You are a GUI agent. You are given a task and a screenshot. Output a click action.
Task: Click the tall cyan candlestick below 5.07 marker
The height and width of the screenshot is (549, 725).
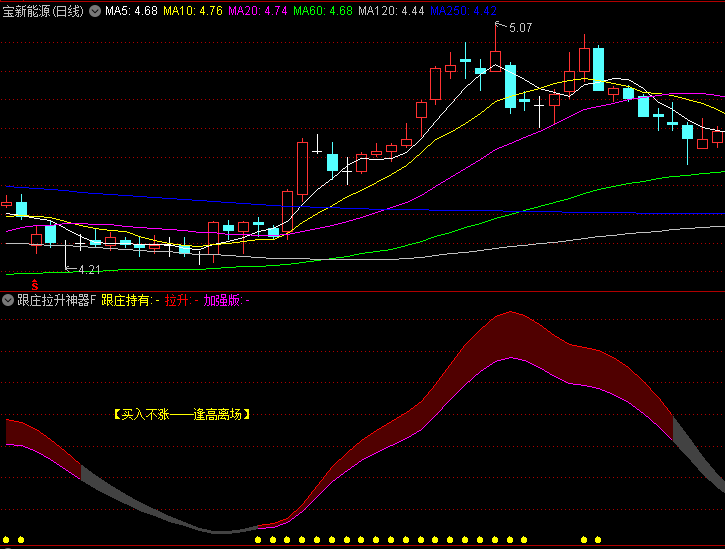(x=510, y=87)
